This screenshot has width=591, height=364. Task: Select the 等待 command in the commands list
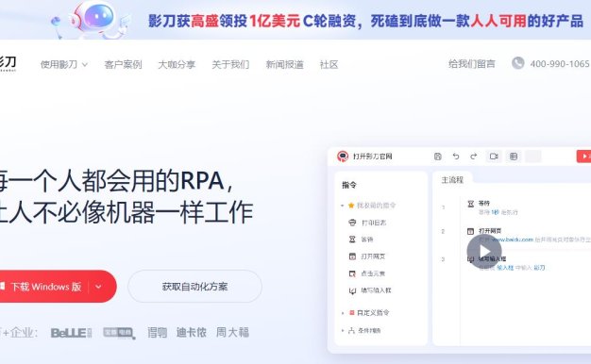[x=361, y=240]
